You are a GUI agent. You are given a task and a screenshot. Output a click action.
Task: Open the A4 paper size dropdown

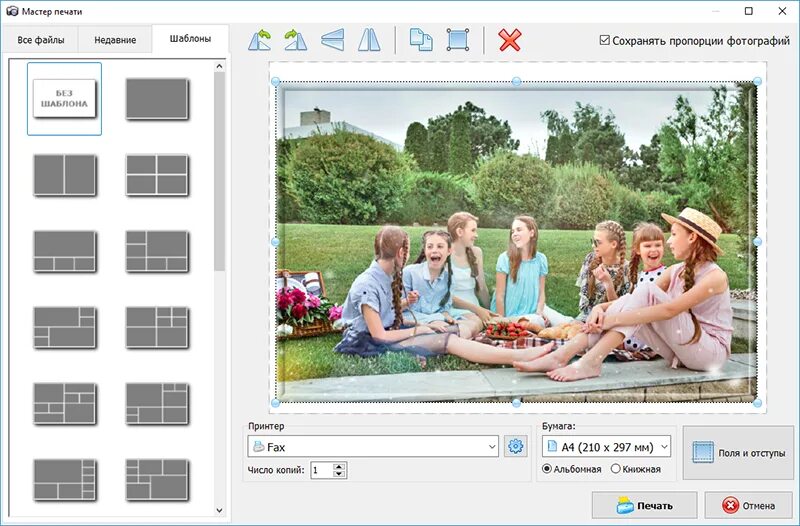pos(606,446)
